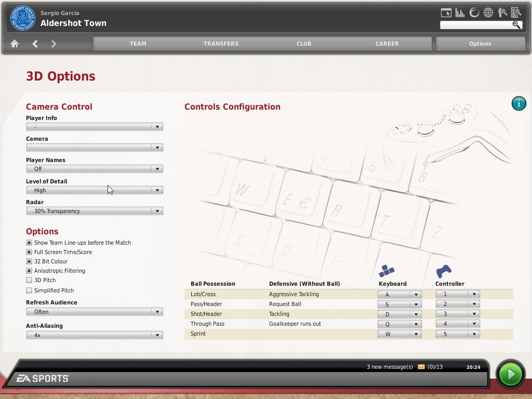Open the TEAM menu button
The width and height of the screenshot is (532, 399).
click(138, 44)
